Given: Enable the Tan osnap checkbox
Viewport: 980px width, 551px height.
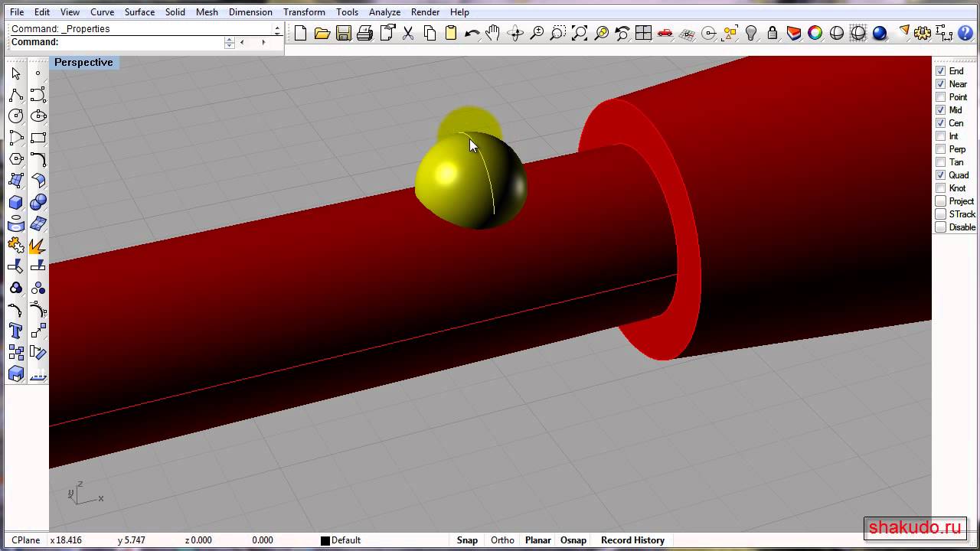Looking at the screenshot, I should point(941,162).
